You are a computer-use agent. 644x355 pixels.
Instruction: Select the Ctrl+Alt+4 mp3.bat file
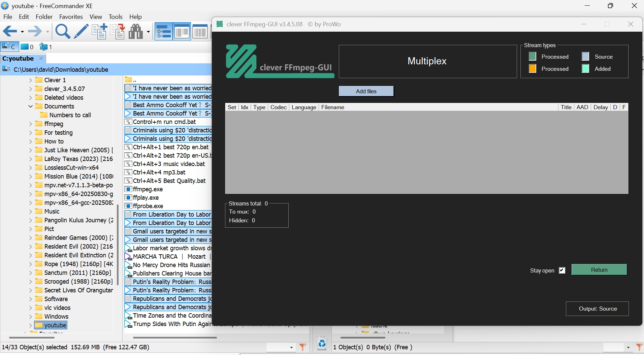159,172
